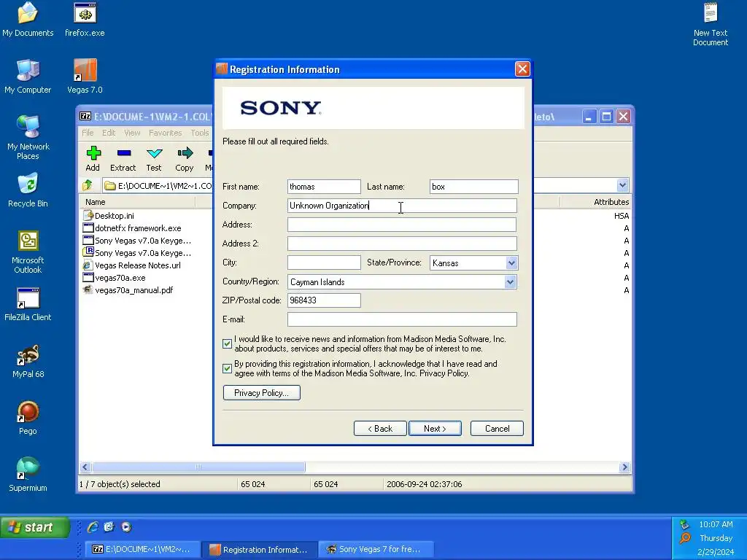Click the City field
The width and height of the screenshot is (747, 560).
pos(324,262)
